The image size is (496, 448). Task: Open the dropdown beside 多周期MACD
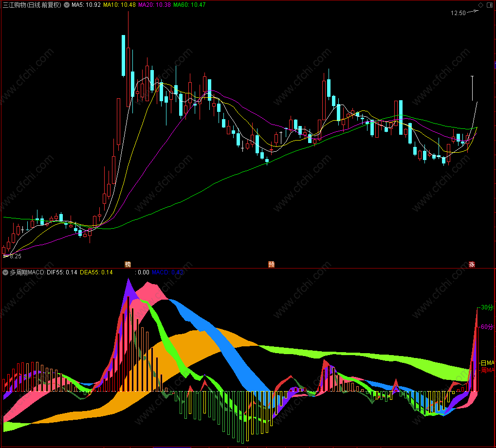[5, 272]
